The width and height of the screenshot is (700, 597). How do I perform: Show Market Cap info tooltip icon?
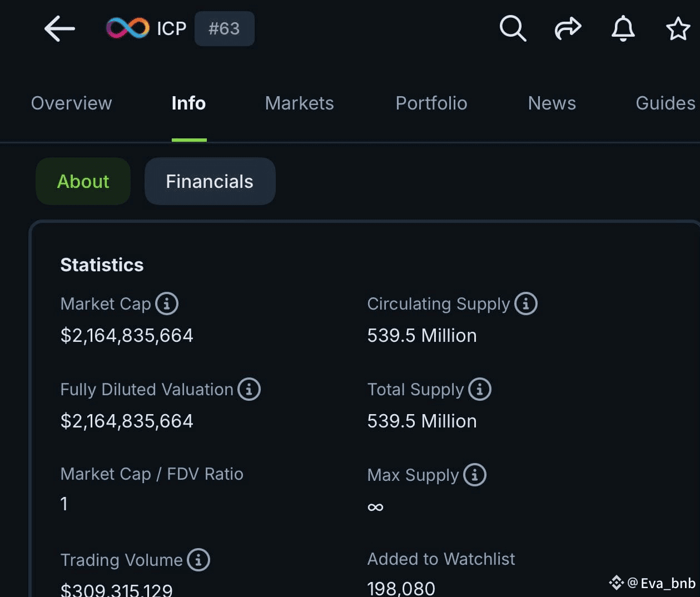point(167,304)
